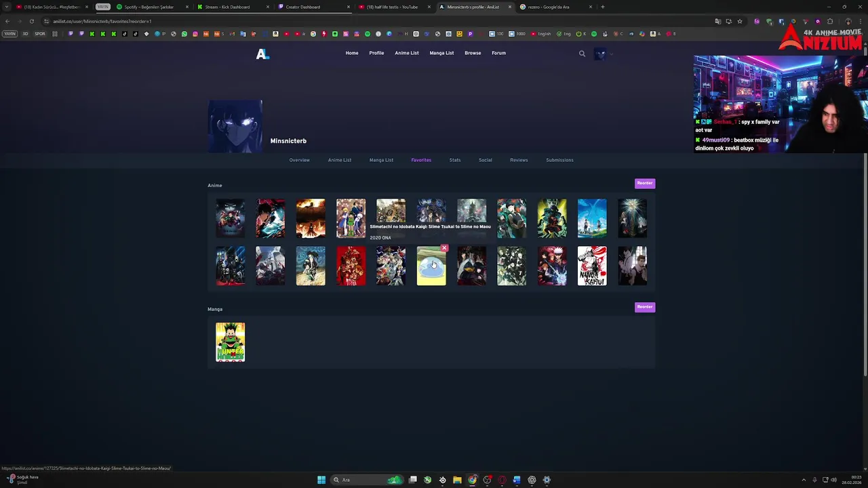Screen dimensions: 868x488
Task: Open the WhatsApp bookmark icon
Action: 184,34
